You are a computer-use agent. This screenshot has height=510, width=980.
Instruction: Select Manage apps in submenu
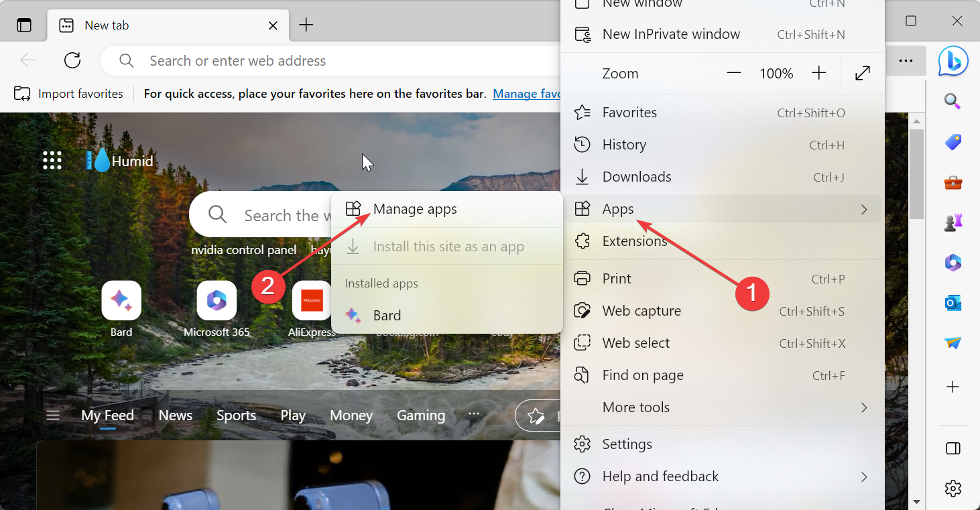[447, 209]
